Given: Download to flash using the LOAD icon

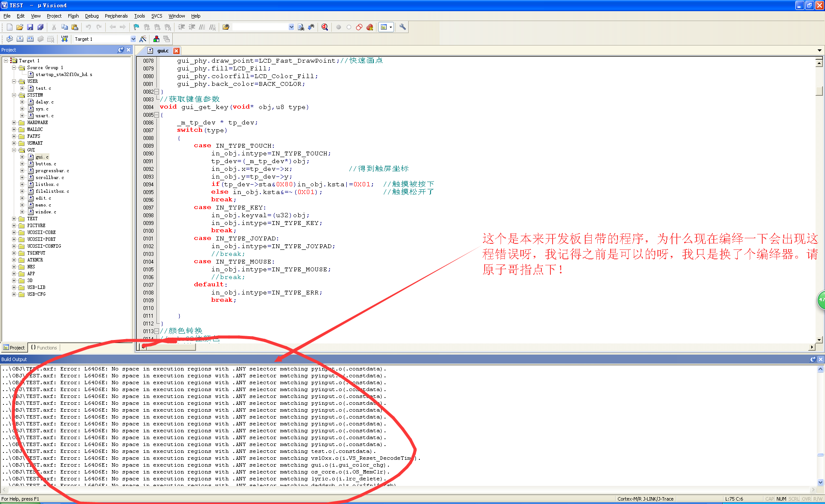Looking at the screenshot, I should tap(64, 39).
